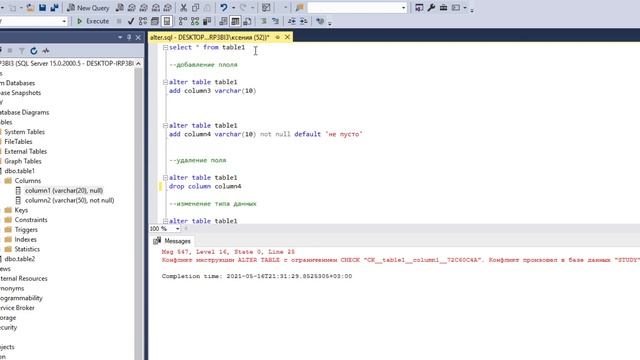Select Results to Text icon

pyautogui.click(x=223, y=21)
